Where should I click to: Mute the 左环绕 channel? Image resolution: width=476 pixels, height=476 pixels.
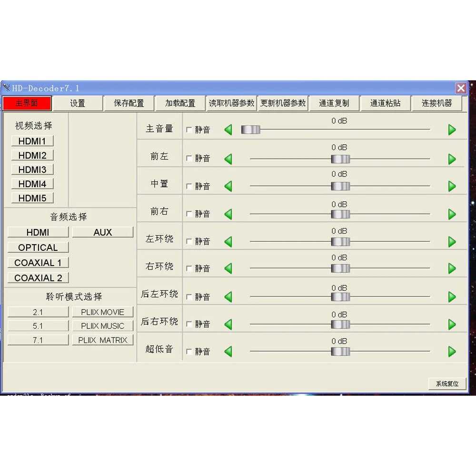[x=189, y=241]
